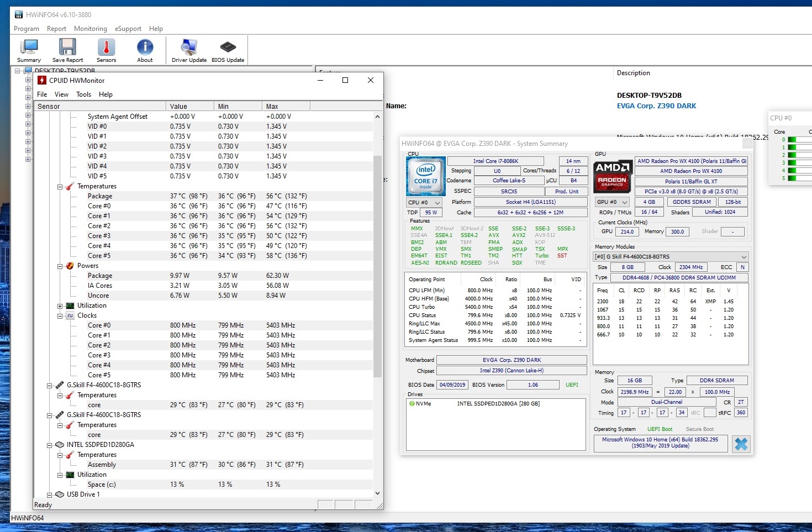
Task: Click the AMD Radeon Pro WX 4100 field
Action: (691, 171)
